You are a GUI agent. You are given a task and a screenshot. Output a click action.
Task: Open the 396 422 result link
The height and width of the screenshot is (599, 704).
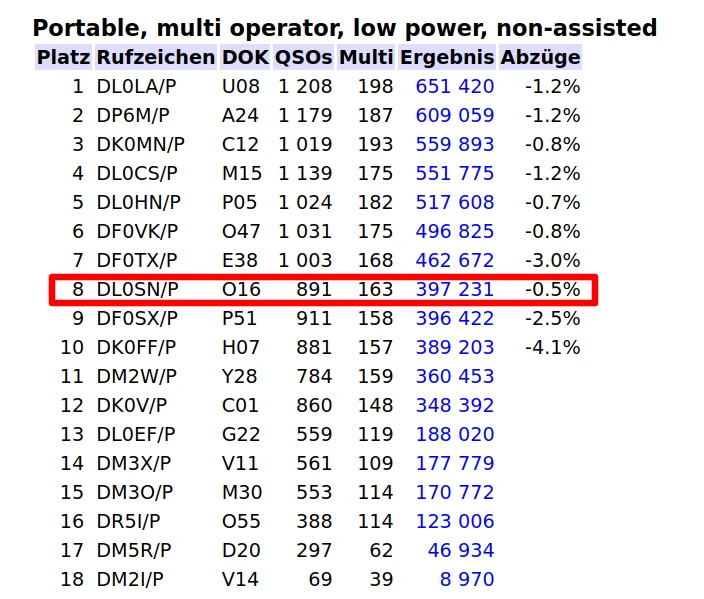[454, 319]
